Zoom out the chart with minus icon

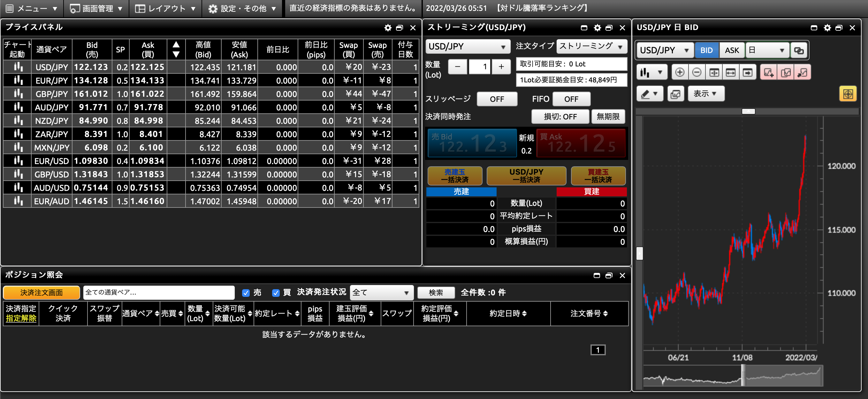pyautogui.click(x=697, y=72)
